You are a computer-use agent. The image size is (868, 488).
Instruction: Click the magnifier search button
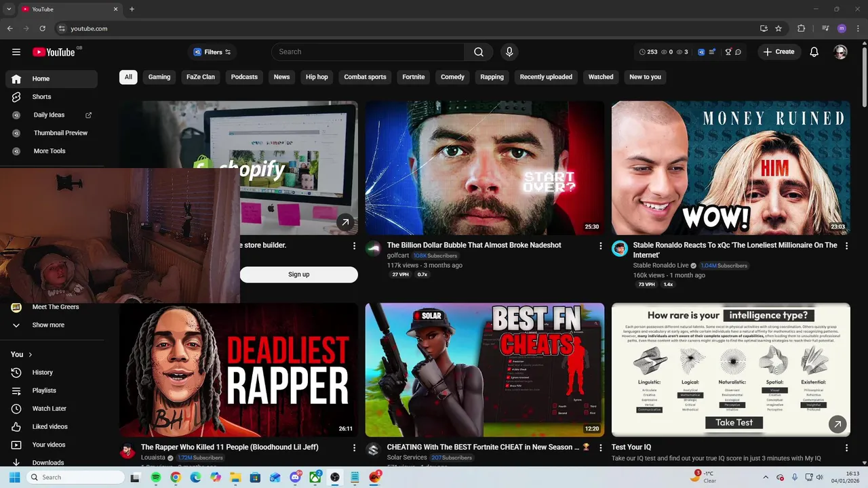479,52
